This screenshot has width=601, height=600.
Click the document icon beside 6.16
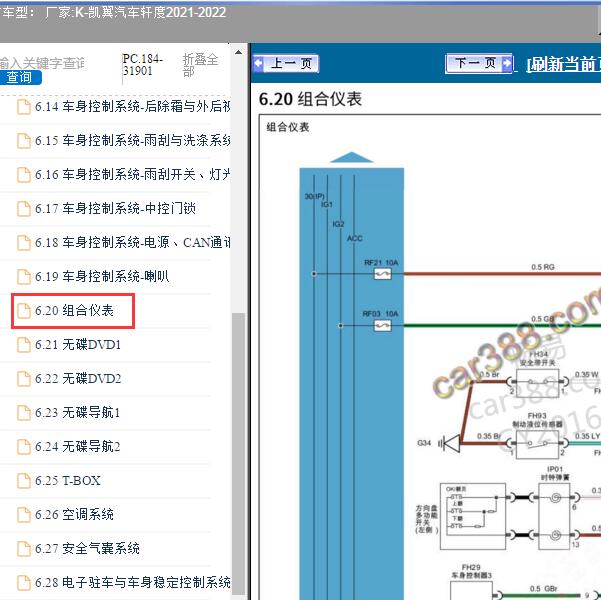coord(24,174)
